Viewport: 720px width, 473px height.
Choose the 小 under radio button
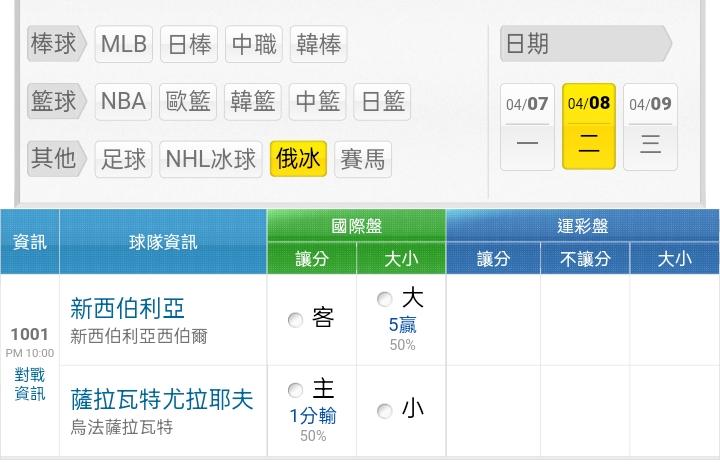click(x=384, y=411)
